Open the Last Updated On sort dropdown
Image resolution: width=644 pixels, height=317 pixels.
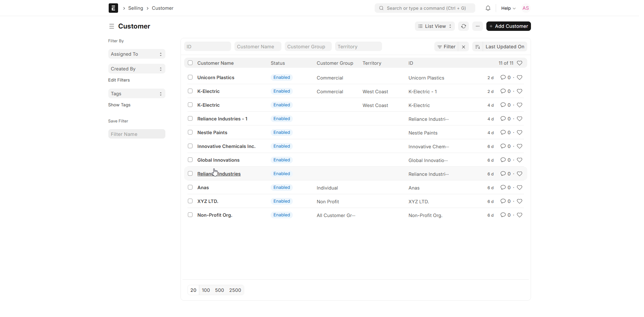505,47
